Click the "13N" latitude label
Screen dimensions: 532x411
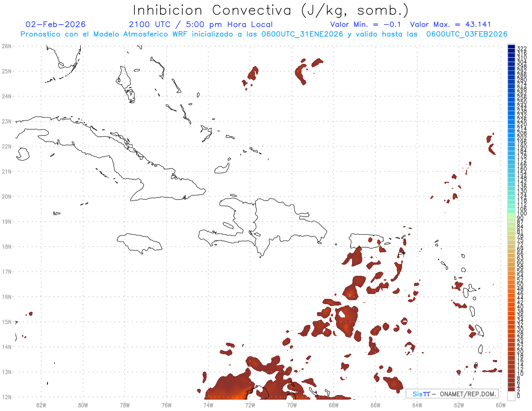[6, 372]
